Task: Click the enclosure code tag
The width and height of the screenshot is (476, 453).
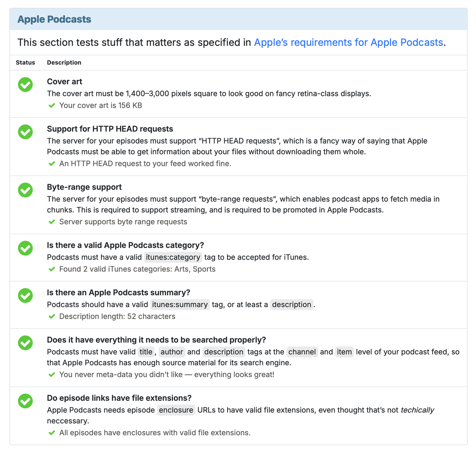Action: pyautogui.click(x=176, y=410)
